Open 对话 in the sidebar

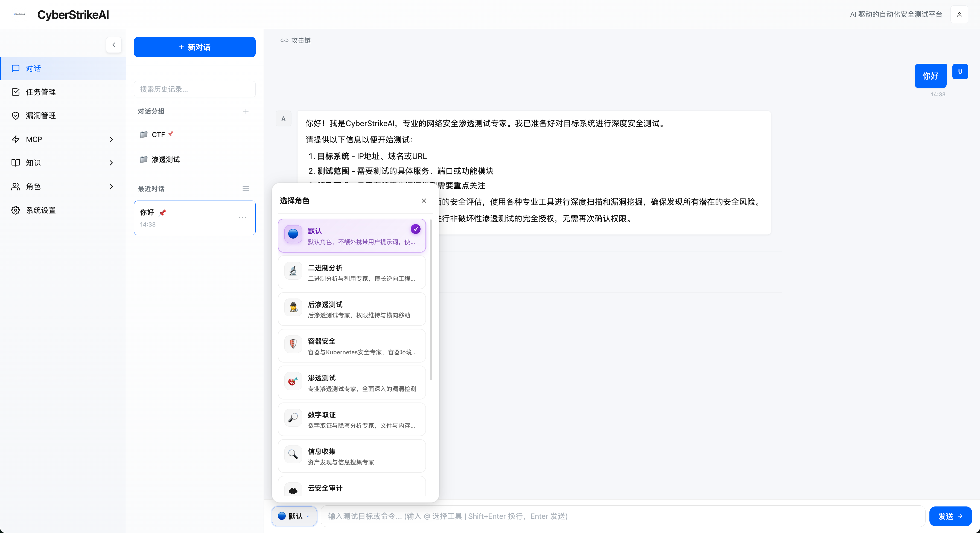(x=63, y=68)
